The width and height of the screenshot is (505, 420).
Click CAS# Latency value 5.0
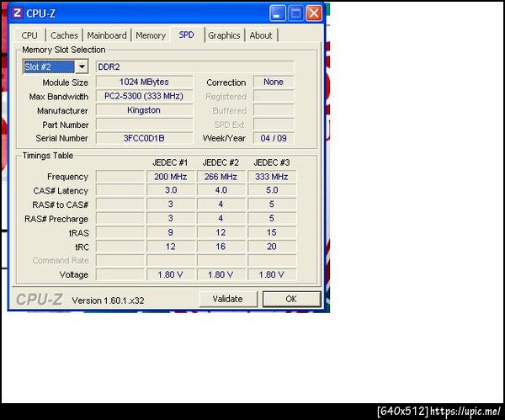(x=272, y=190)
